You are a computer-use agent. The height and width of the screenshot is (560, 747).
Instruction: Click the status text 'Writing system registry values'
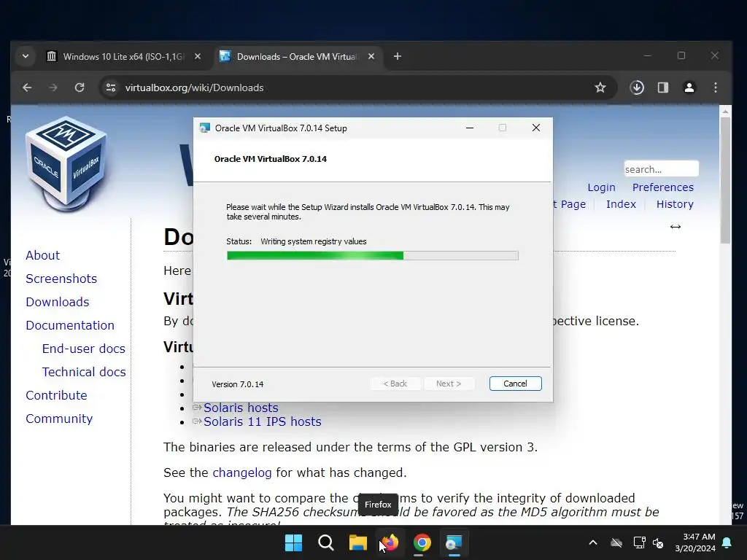(314, 241)
